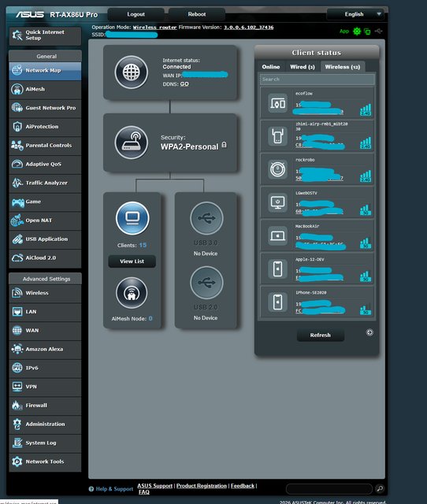Image resolution: width=427 pixels, height=504 pixels.
Task: Focus the client status Search field
Action: (317, 80)
